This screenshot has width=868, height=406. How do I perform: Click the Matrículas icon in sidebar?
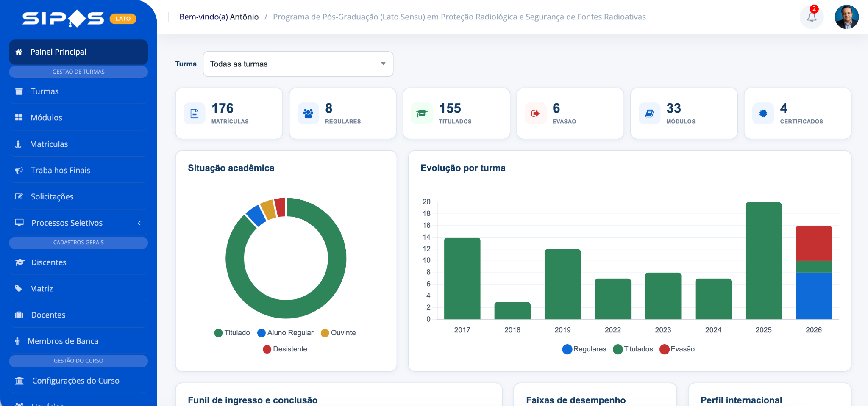click(18, 144)
